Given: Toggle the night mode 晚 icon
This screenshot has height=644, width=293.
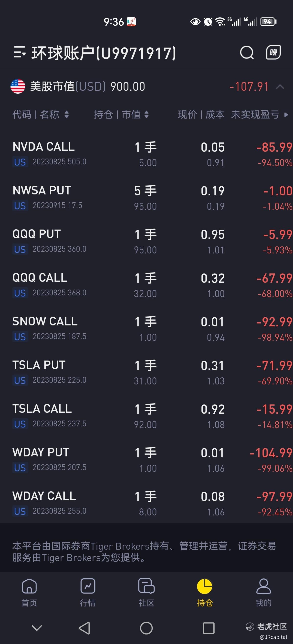Looking at the screenshot, I should 273,52.
